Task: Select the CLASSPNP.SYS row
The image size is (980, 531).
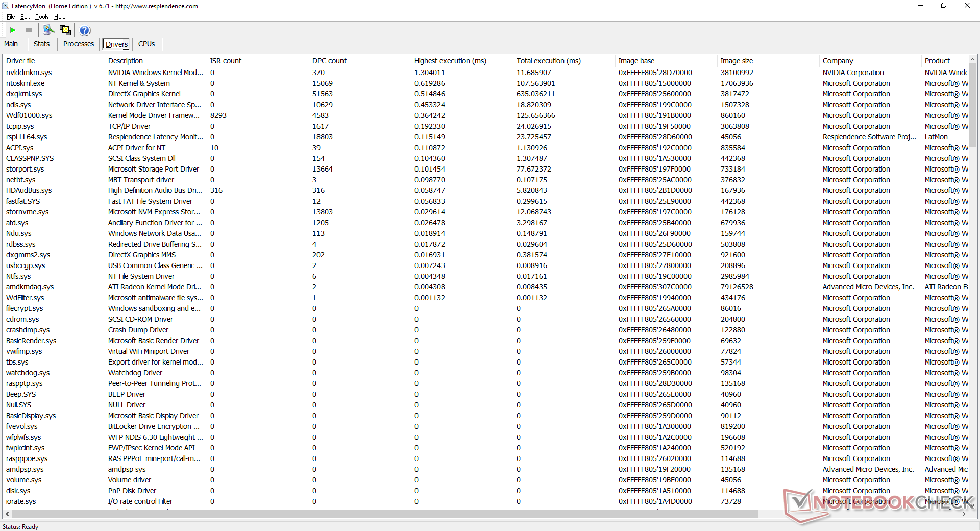Action: tap(486, 158)
